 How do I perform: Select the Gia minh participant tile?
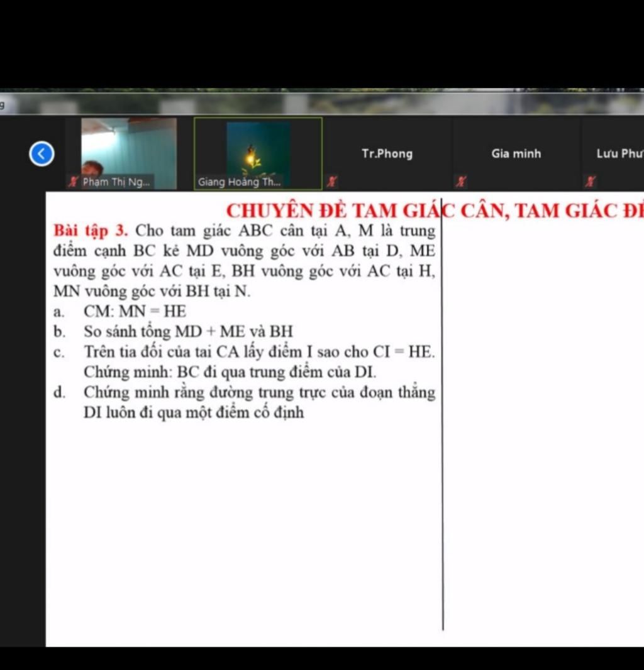click(x=516, y=153)
